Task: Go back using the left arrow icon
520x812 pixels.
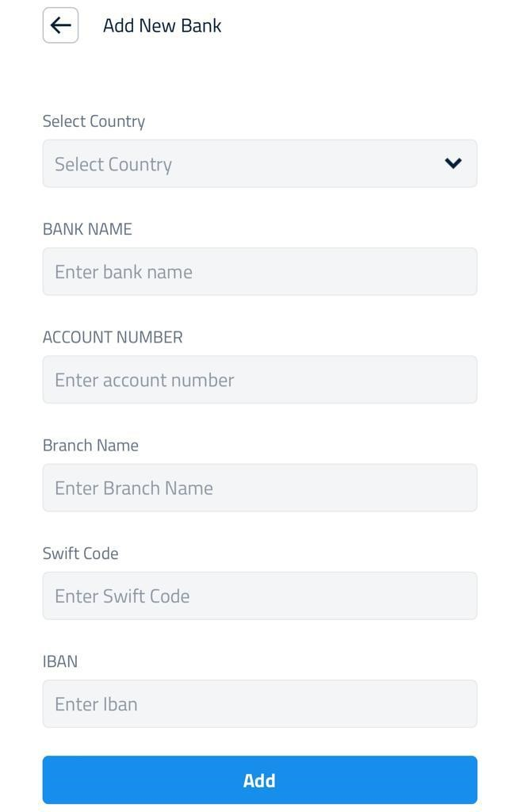Action: point(60,25)
